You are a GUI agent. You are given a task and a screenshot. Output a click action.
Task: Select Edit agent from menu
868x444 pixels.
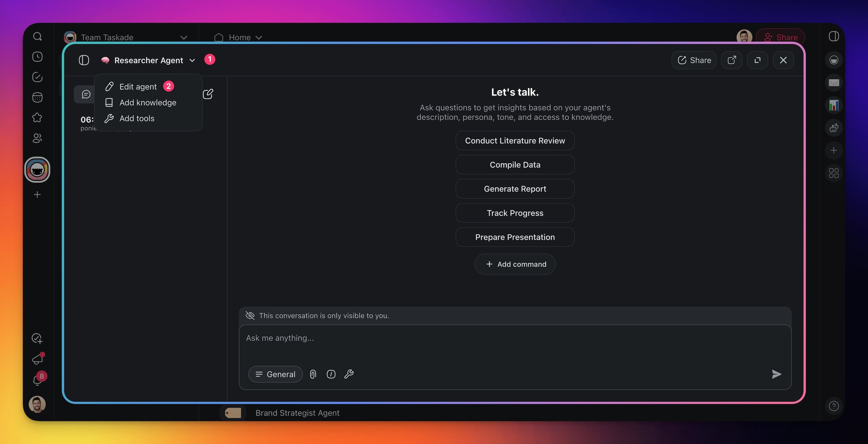[138, 87]
